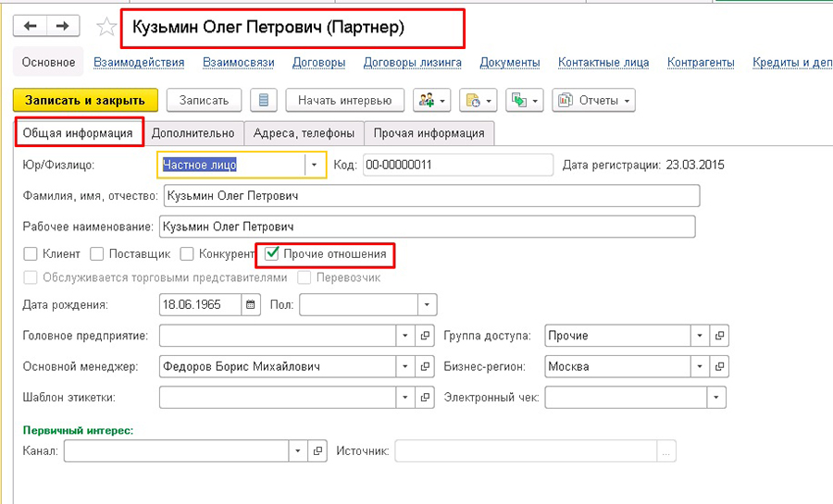Expand the Шаблон этикетки dropdown arrow
833x504 pixels.
[405, 398]
